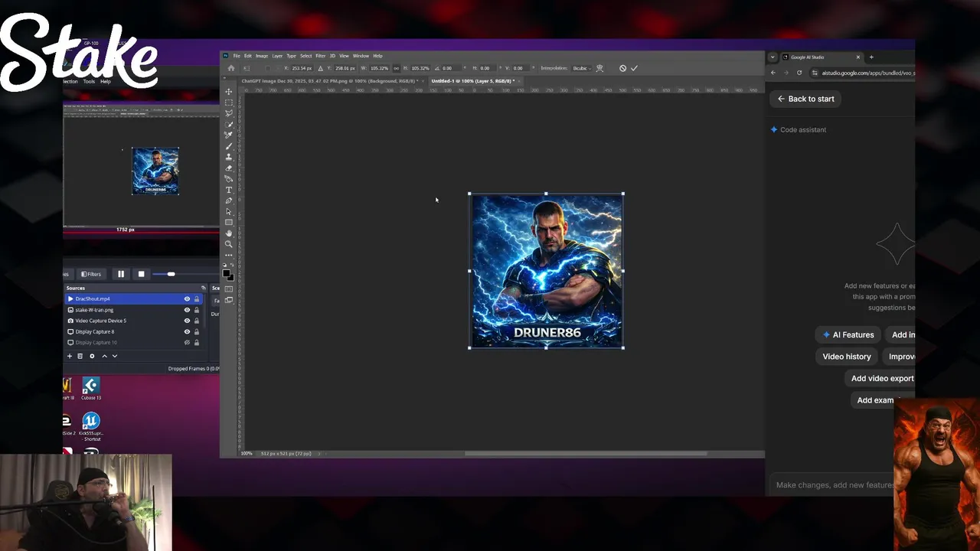980x551 pixels.
Task: Hide the Display Capture 8 source
Action: 187,331
